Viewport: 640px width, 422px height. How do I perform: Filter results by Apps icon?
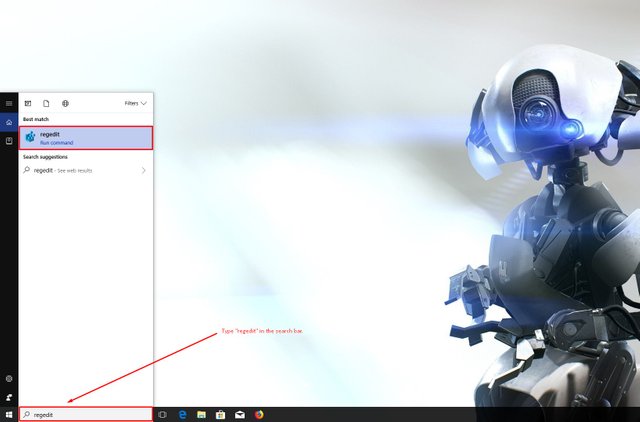pos(28,103)
